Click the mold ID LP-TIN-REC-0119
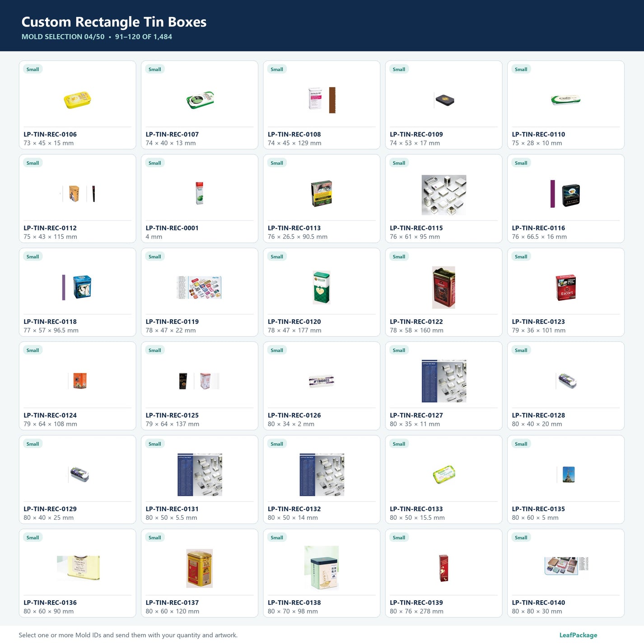The height and width of the screenshot is (644, 644). pos(172,322)
